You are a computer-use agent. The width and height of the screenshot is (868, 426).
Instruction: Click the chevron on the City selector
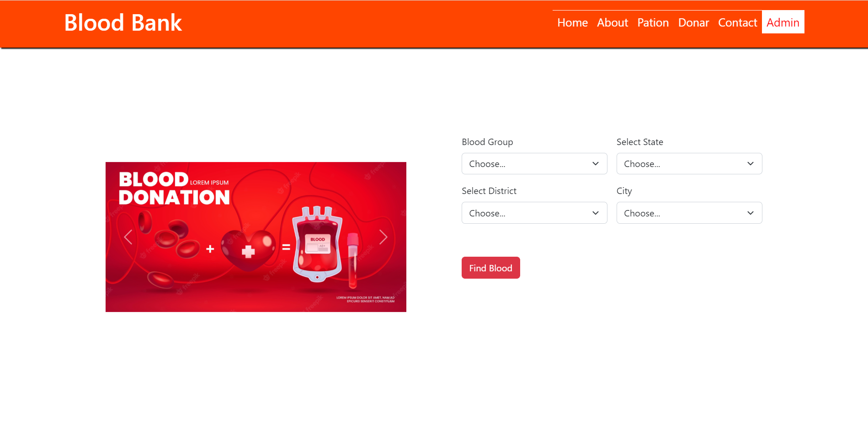(x=750, y=213)
